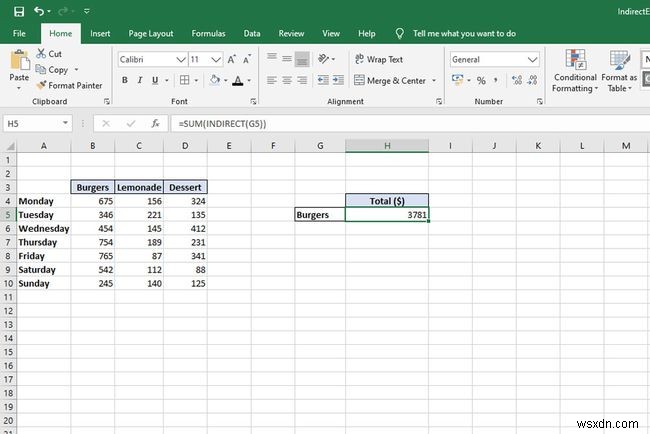This screenshot has width=650, height=434.
Task: Click the Name Box showing H5
Action: 36,124
